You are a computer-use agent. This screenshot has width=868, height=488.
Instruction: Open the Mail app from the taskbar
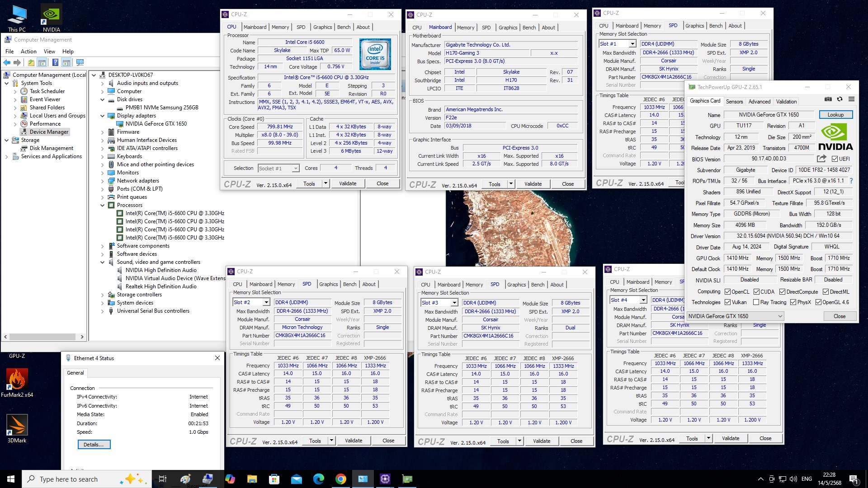[x=296, y=479]
